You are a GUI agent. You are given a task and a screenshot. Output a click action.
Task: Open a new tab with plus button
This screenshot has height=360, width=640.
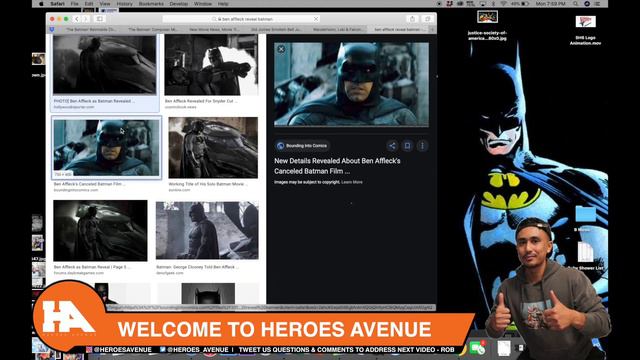click(432, 29)
